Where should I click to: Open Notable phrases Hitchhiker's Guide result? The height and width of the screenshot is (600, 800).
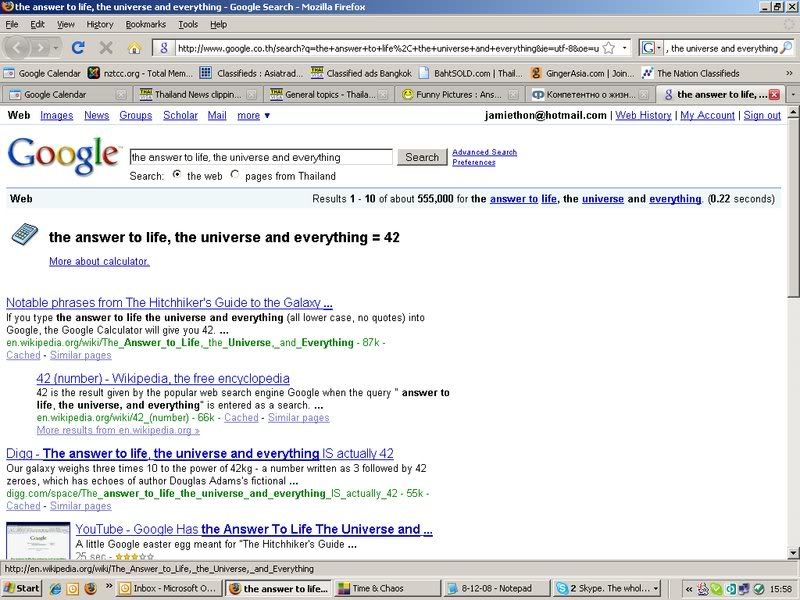point(169,303)
